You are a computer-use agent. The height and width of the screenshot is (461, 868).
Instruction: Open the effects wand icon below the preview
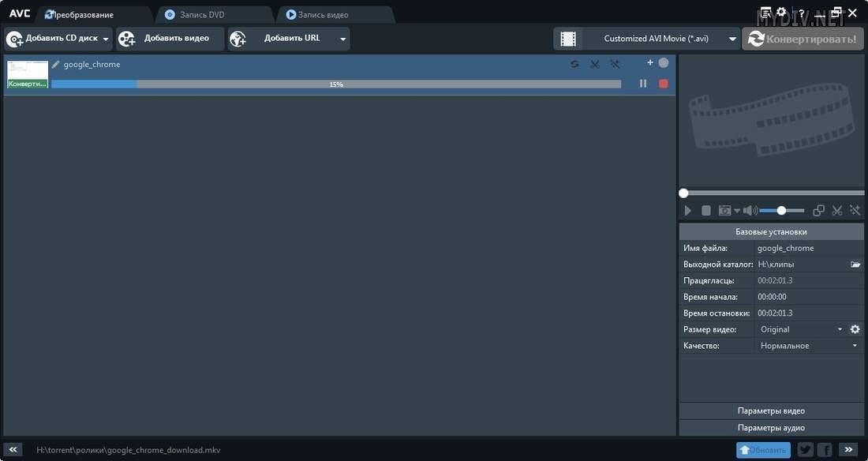(855, 211)
